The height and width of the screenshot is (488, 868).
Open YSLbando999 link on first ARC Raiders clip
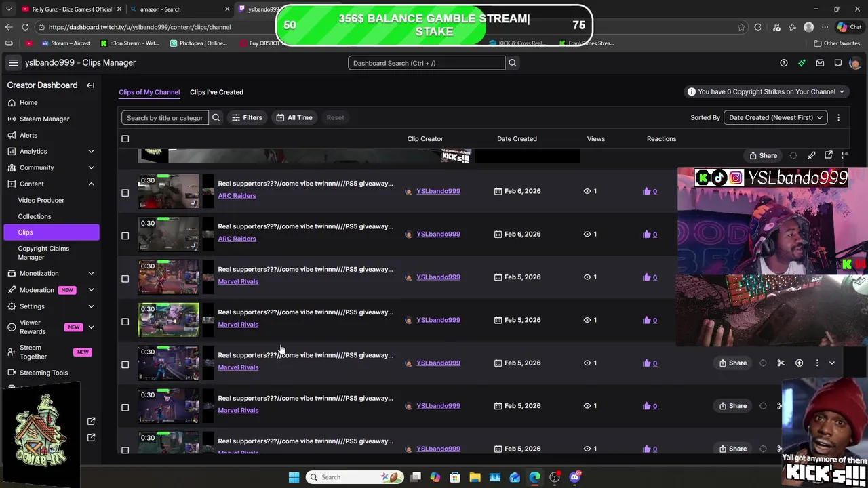[438, 192]
